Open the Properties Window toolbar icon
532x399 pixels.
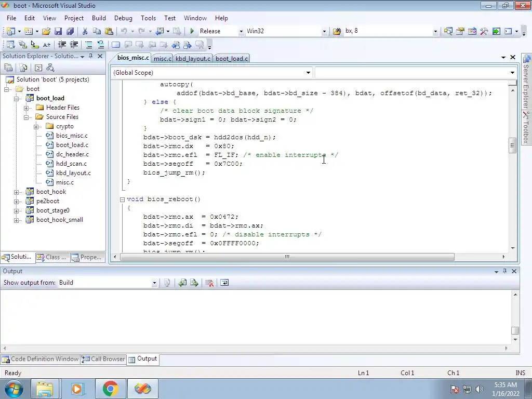pos(460,31)
